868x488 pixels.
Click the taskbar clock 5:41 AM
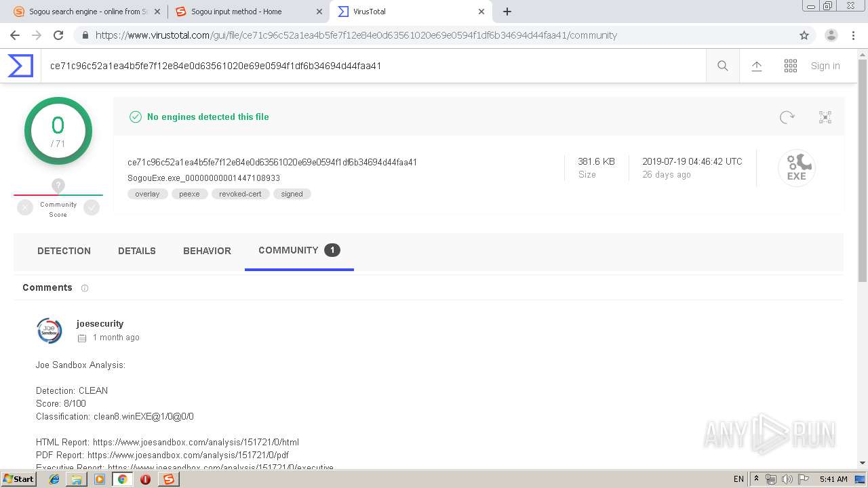click(x=833, y=479)
